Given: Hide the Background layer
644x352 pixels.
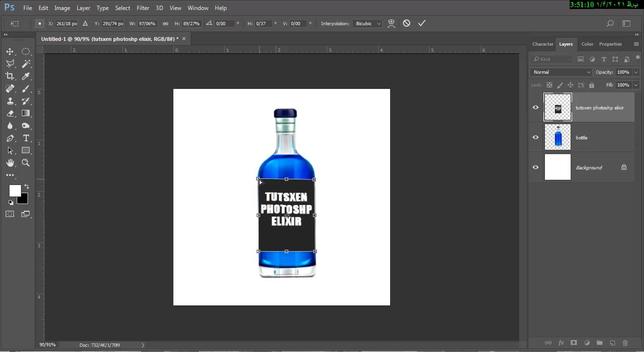Looking at the screenshot, I should pyautogui.click(x=535, y=167).
